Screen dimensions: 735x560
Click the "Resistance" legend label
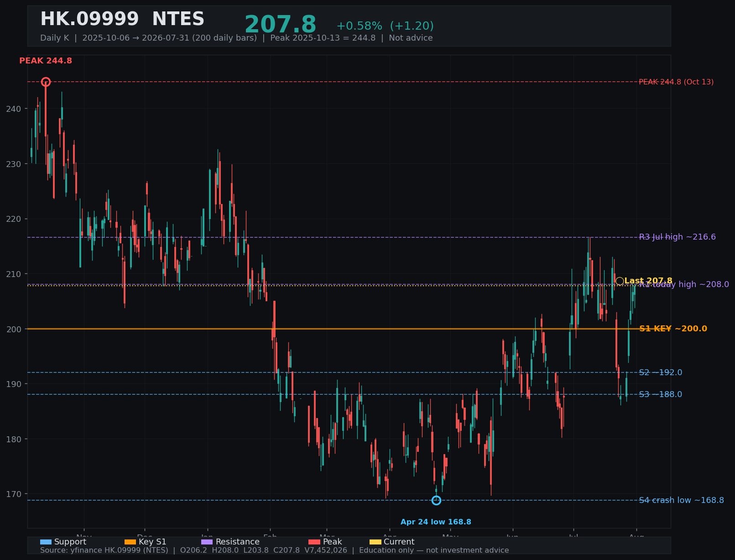click(237, 542)
